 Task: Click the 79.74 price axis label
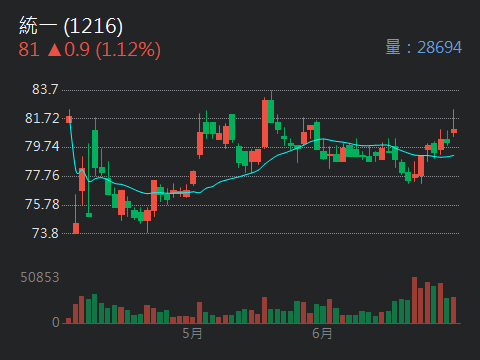(42, 146)
